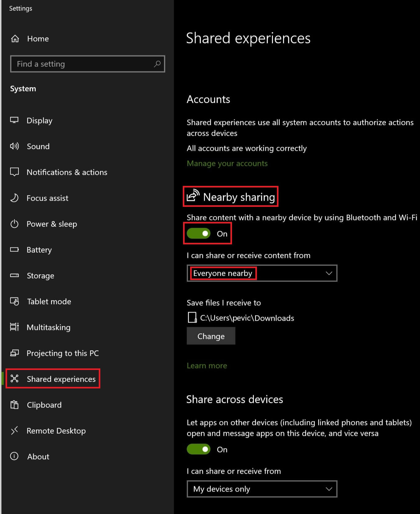Open About page label
420x514 pixels.
(38, 456)
